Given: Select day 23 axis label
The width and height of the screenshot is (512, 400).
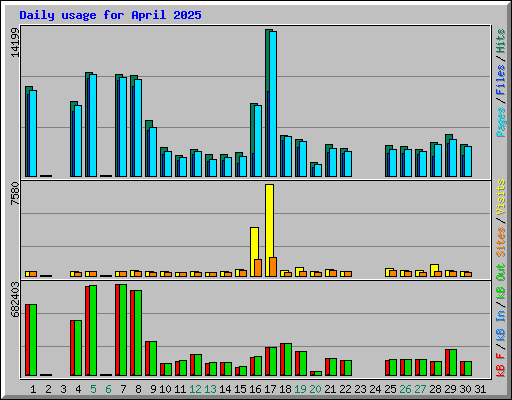Looking at the screenshot, I should pyautogui.click(x=360, y=389).
